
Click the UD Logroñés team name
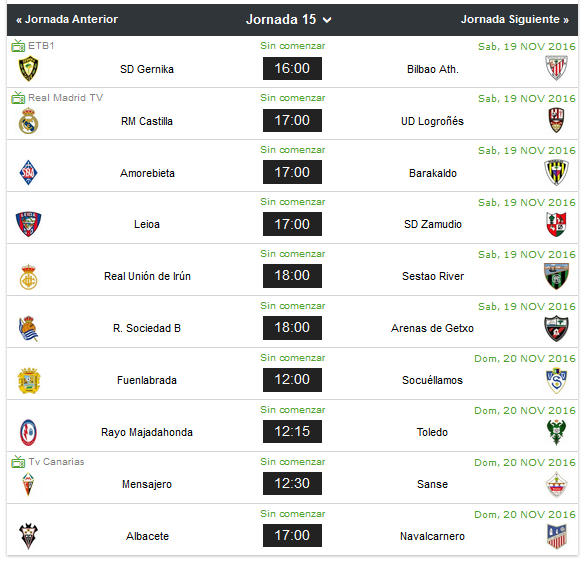coord(432,121)
